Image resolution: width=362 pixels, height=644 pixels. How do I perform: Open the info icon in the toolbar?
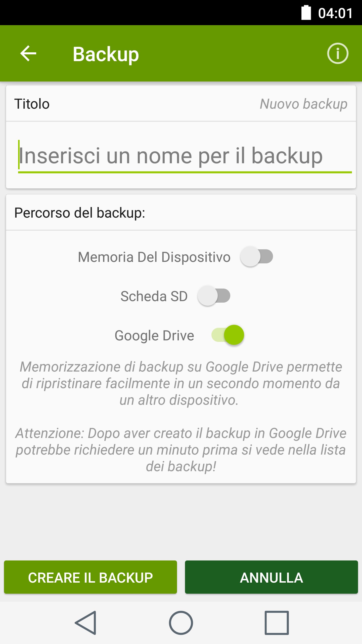pos(338,53)
